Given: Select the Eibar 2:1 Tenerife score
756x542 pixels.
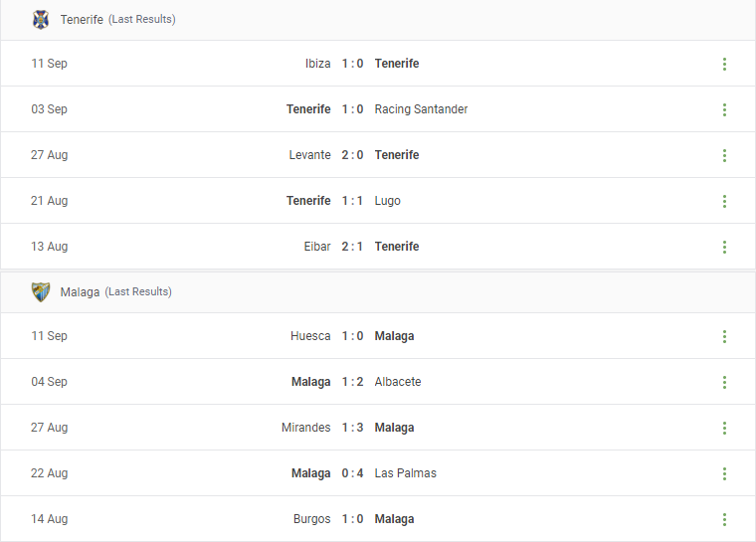Looking at the screenshot, I should [x=352, y=247].
